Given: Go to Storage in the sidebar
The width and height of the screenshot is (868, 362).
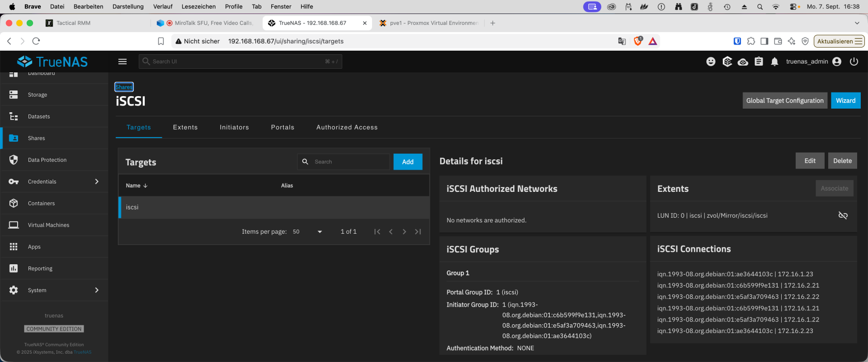Looking at the screenshot, I should click(x=54, y=95).
